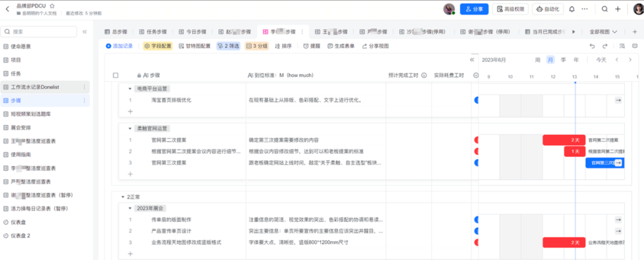Go to the next Gantt period
The image size is (644, 260).
click(x=630, y=60)
